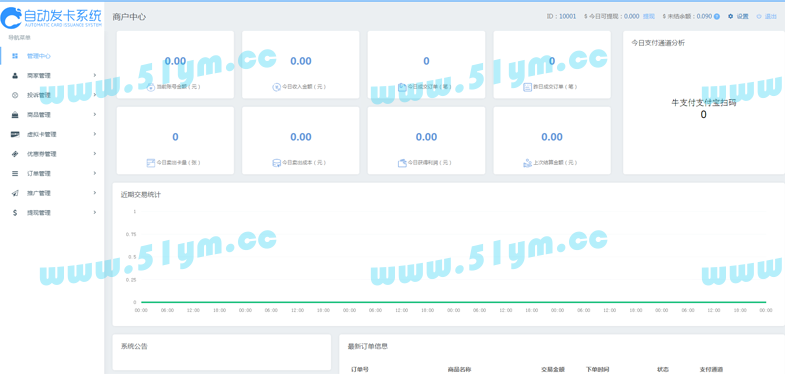The image size is (785, 374).
Task: Click the 自动发卡系统 logo
Action: pos(52,17)
